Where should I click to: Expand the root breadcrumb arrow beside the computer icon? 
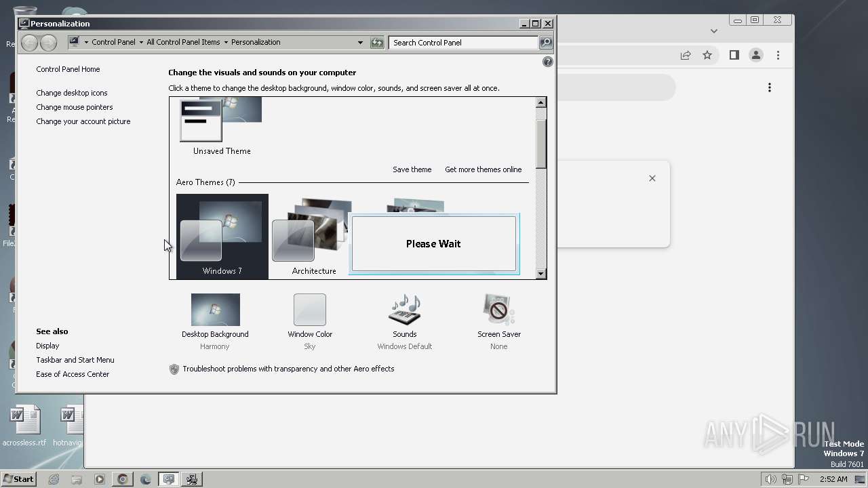86,42
